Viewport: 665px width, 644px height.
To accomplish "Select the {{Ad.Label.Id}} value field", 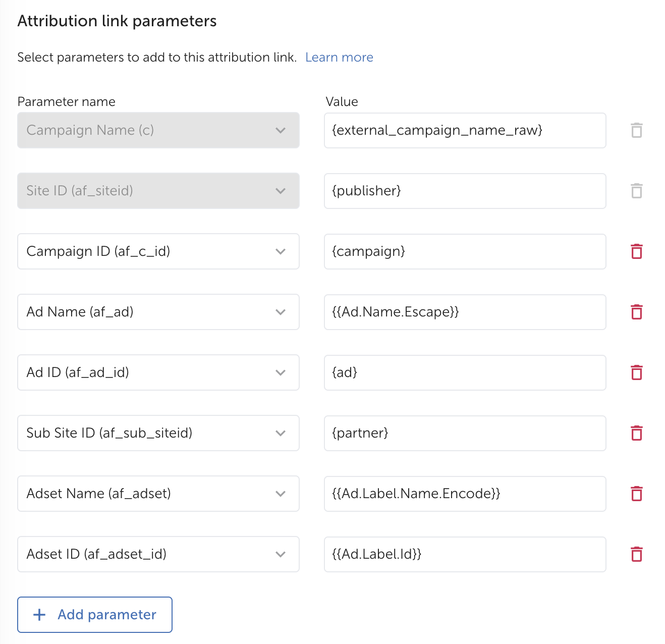I will point(465,554).
